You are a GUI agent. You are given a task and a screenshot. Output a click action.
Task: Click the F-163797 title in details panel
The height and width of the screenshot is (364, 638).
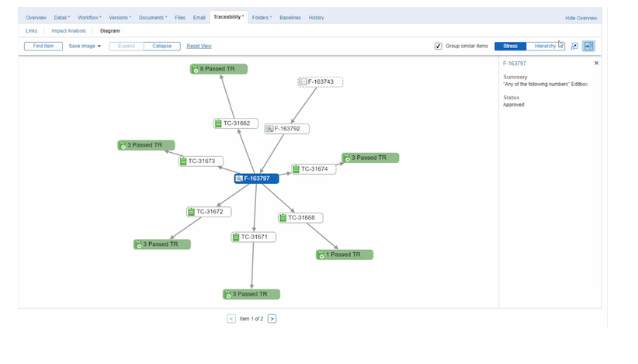coord(515,64)
